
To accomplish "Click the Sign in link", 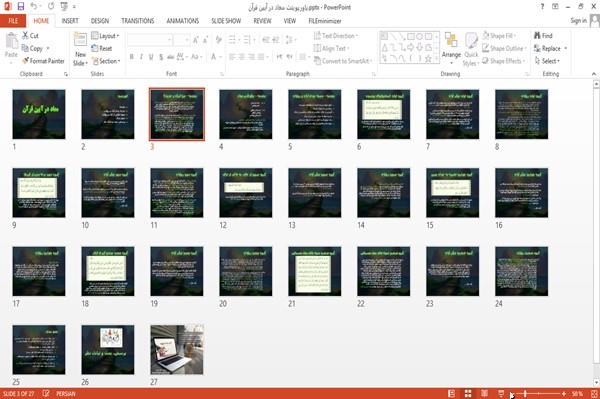I will click(578, 21).
